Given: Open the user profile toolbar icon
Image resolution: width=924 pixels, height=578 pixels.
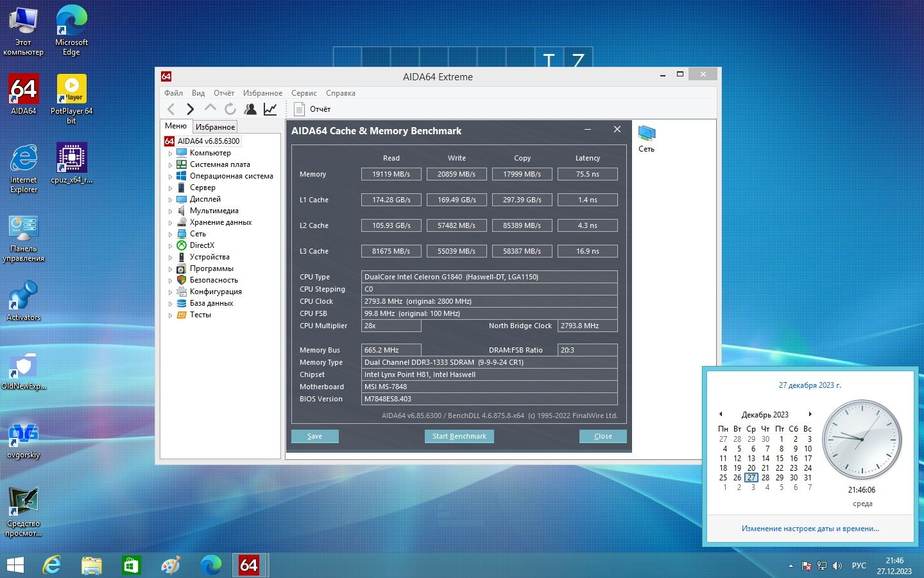Looking at the screenshot, I should click(x=250, y=109).
